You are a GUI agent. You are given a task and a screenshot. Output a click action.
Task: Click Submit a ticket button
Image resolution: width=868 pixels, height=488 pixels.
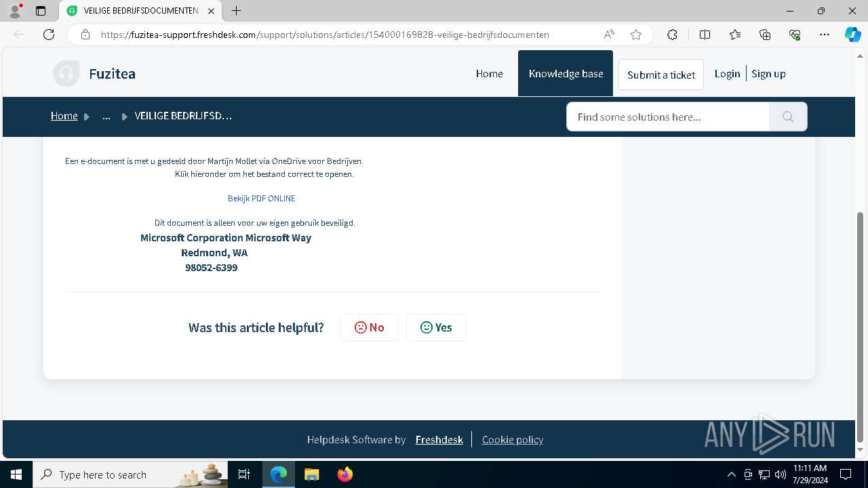[661, 75]
